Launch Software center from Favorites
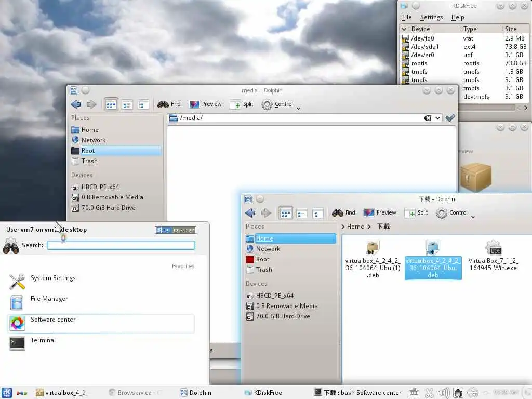The width and height of the screenshot is (532, 399). click(x=101, y=323)
